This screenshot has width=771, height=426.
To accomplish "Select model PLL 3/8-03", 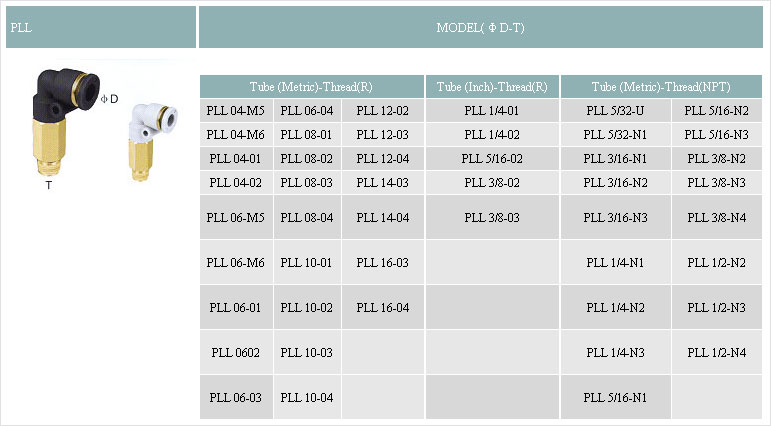I will 492,217.
